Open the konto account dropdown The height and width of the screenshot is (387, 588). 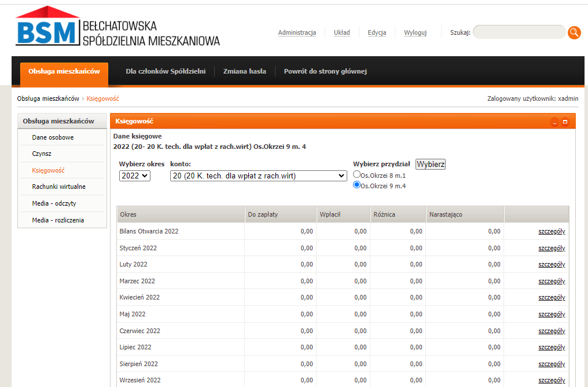(259, 176)
